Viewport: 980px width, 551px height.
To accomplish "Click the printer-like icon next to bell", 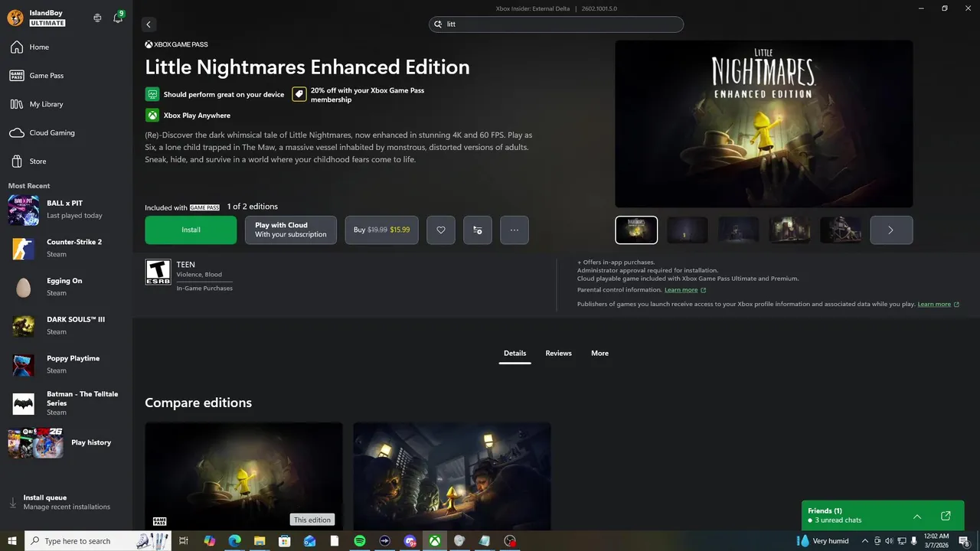I will 97,18.
